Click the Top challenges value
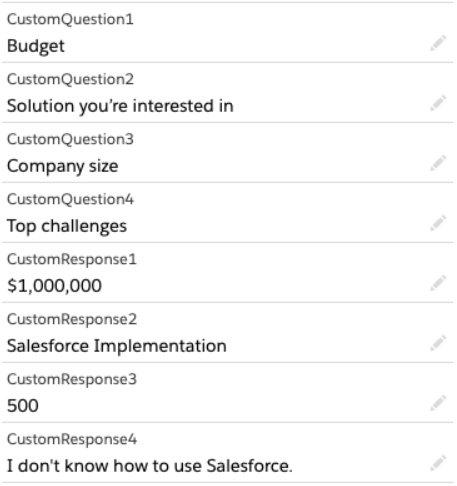 (67, 226)
